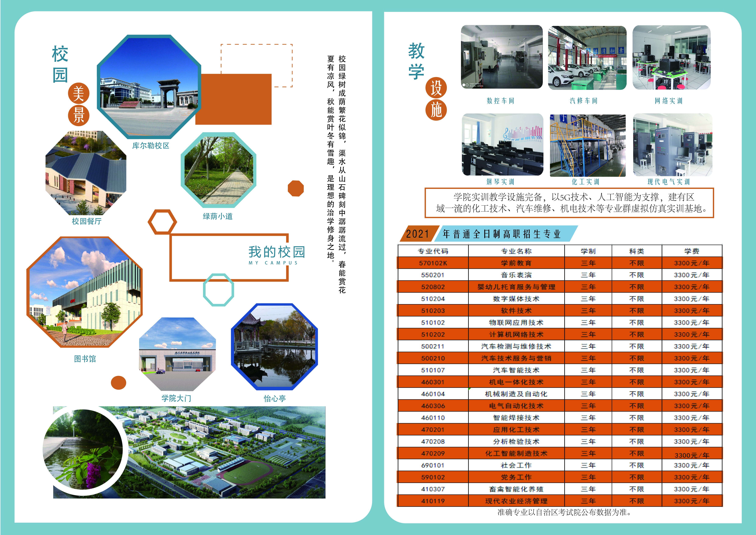Click the 绿荫小道 tree path photo
The height and width of the screenshot is (535, 756).
(x=219, y=170)
